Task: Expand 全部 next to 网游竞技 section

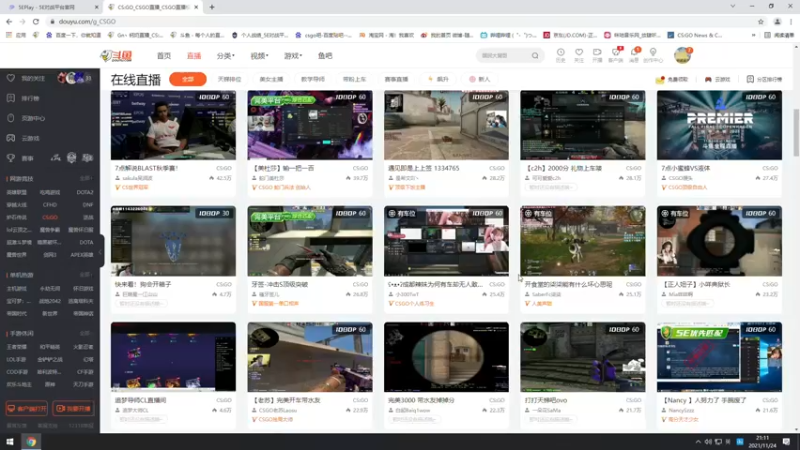Action: (x=86, y=179)
